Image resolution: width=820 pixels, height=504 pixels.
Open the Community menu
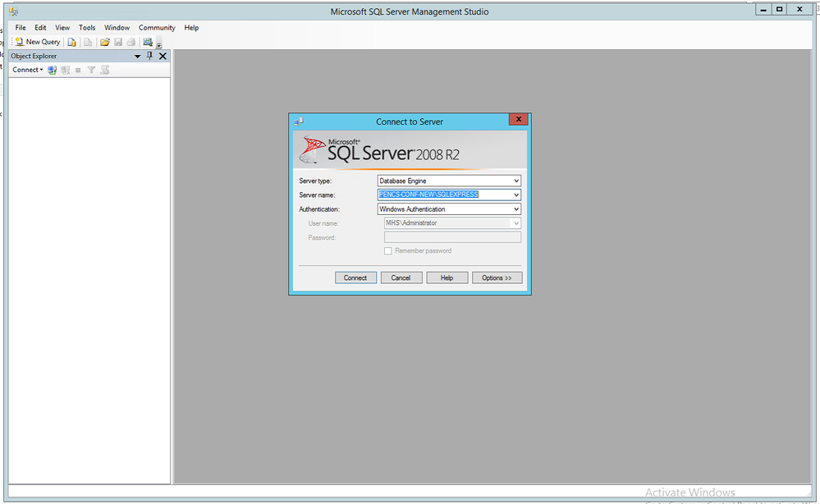click(x=157, y=28)
